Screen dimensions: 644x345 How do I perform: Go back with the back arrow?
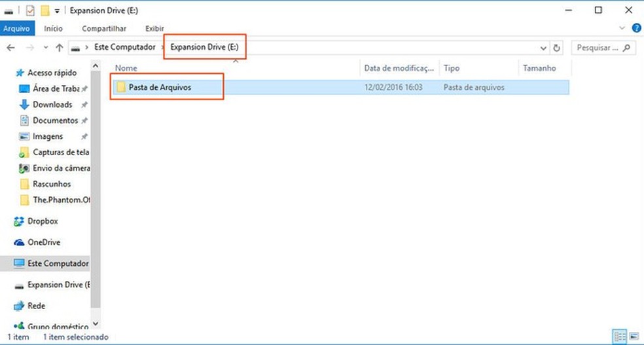click(10, 48)
